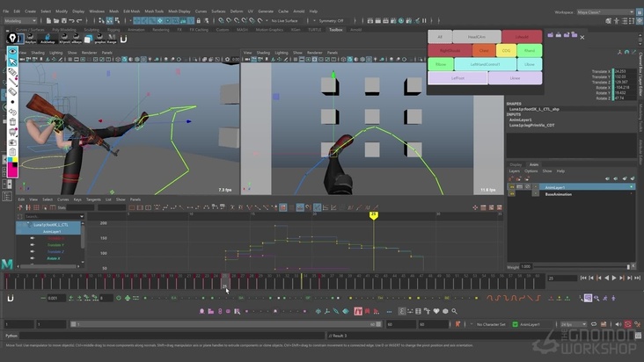Click the Translate X value field
Screen dimensions: 644x362
(x=621, y=71)
